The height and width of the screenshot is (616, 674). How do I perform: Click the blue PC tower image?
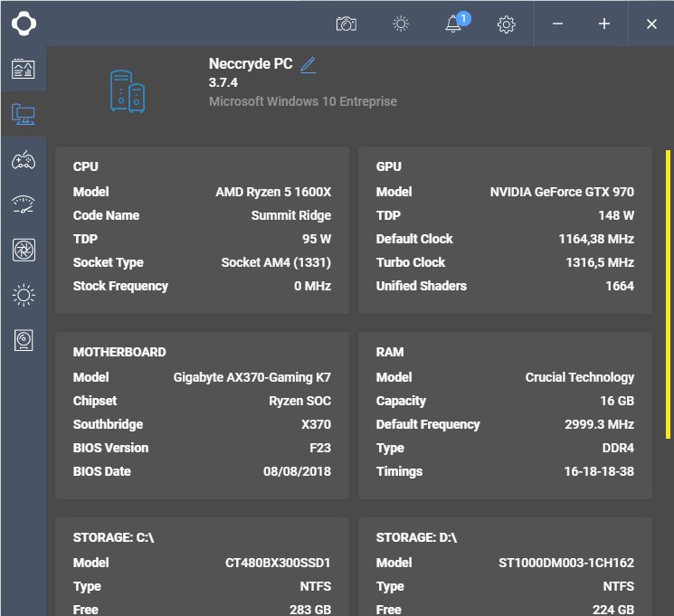tap(128, 90)
